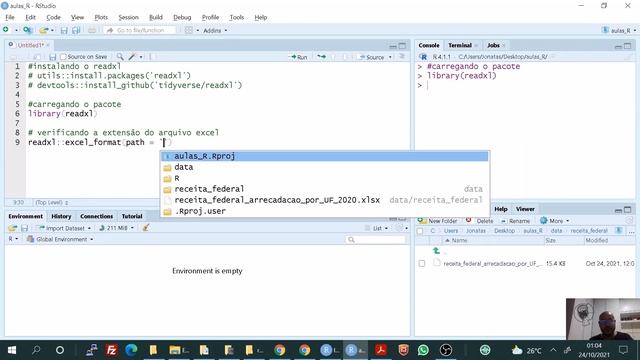Image resolution: width=640 pixels, height=360 pixels.
Task: Click the New Folder button
Action: 437,221
